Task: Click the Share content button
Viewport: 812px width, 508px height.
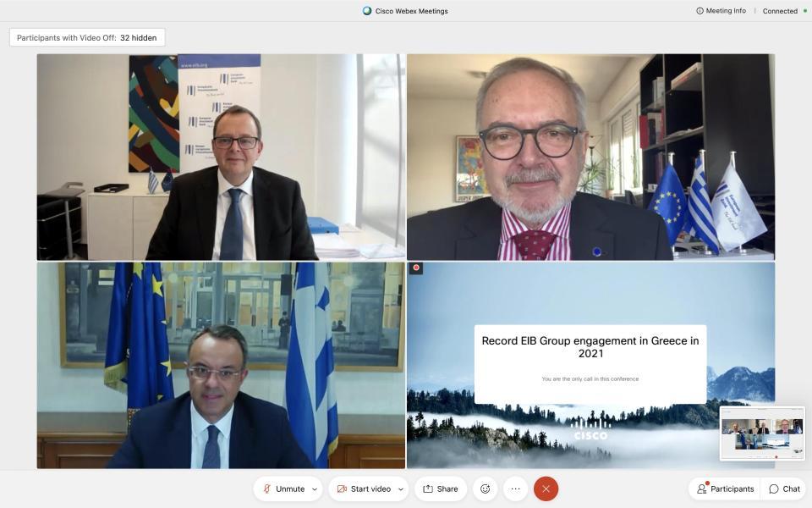Action: point(441,489)
